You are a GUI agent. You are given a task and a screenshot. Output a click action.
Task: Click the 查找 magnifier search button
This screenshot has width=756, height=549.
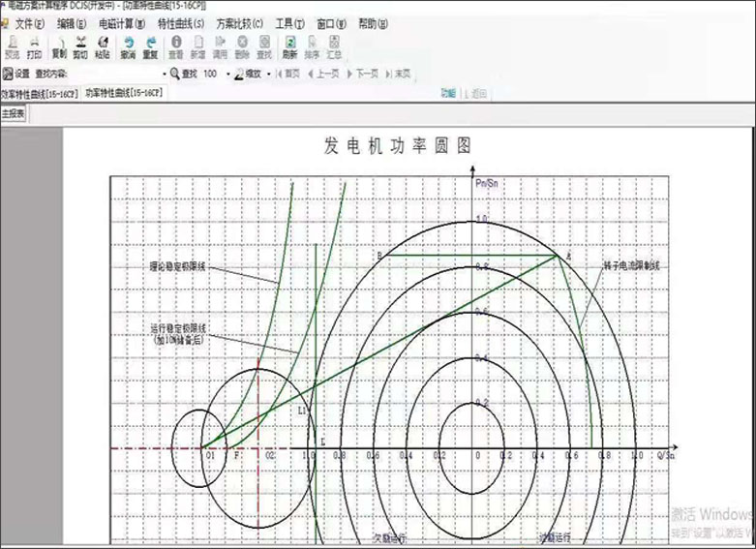point(183,73)
